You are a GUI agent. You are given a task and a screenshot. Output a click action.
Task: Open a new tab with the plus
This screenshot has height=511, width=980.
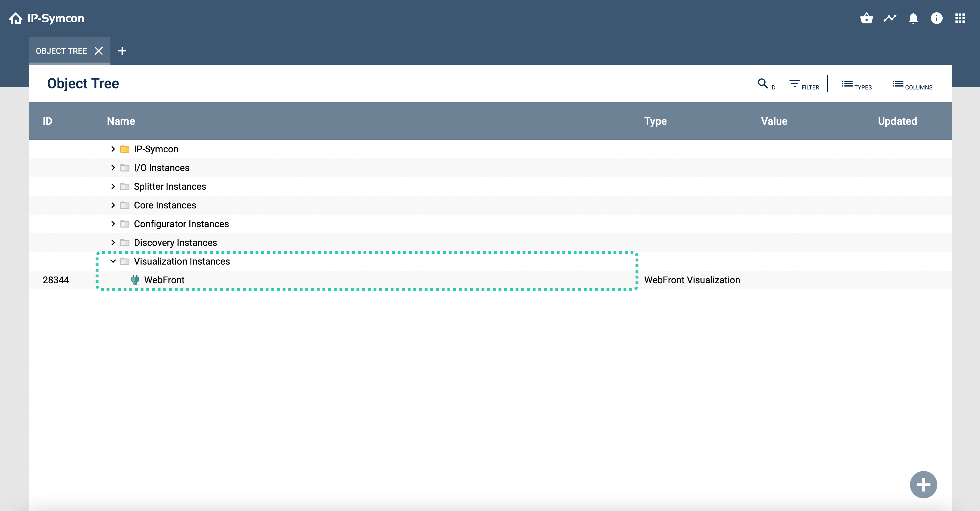tap(122, 51)
